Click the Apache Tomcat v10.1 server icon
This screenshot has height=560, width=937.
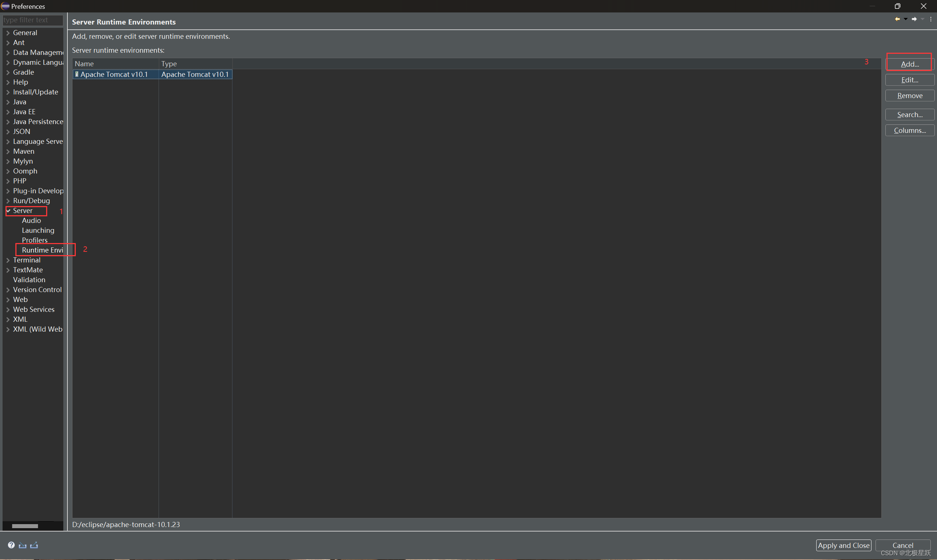[77, 74]
